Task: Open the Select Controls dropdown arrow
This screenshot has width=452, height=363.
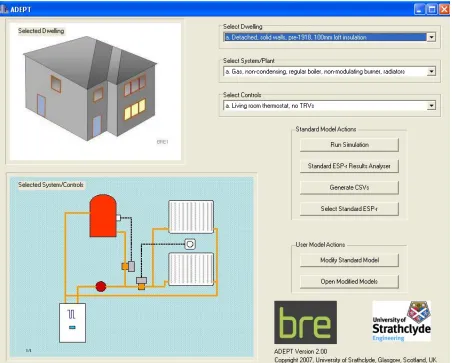Action: tap(431, 106)
